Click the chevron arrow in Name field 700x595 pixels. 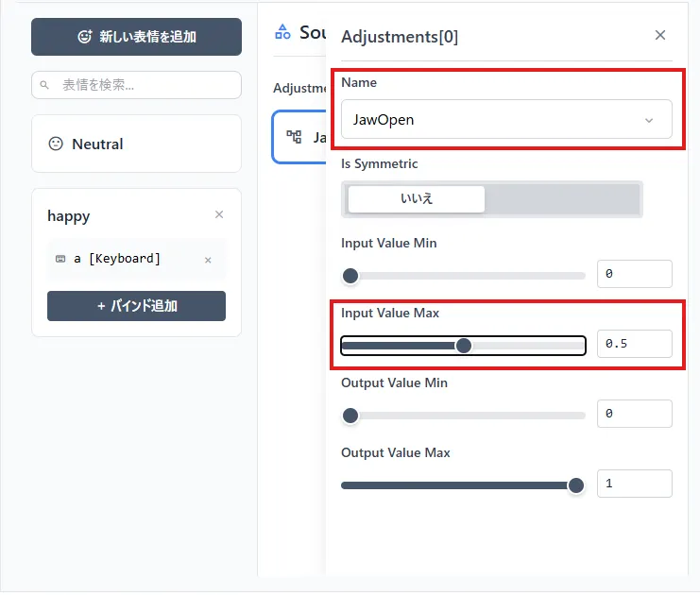click(x=649, y=120)
